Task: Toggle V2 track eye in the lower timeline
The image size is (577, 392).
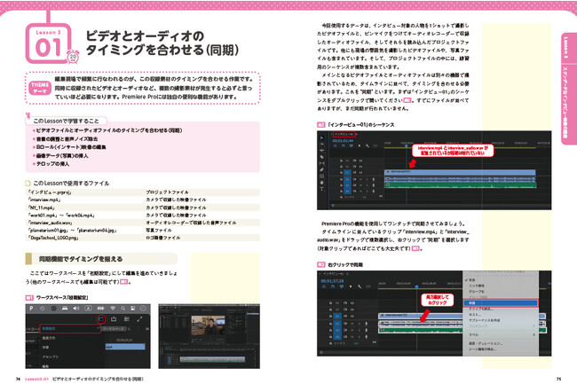Action: [352, 310]
